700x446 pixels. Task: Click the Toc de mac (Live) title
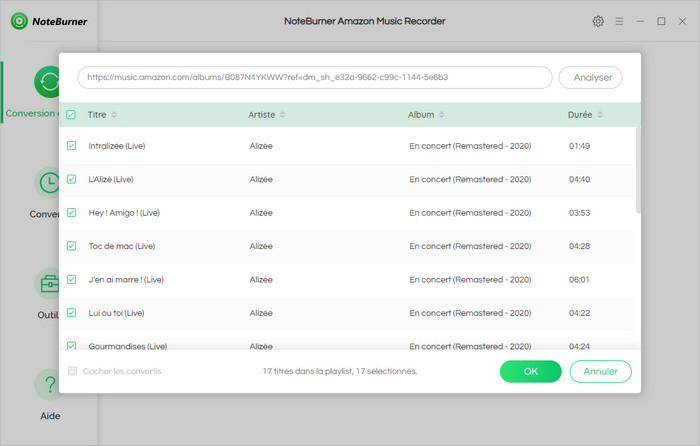(x=122, y=246)
